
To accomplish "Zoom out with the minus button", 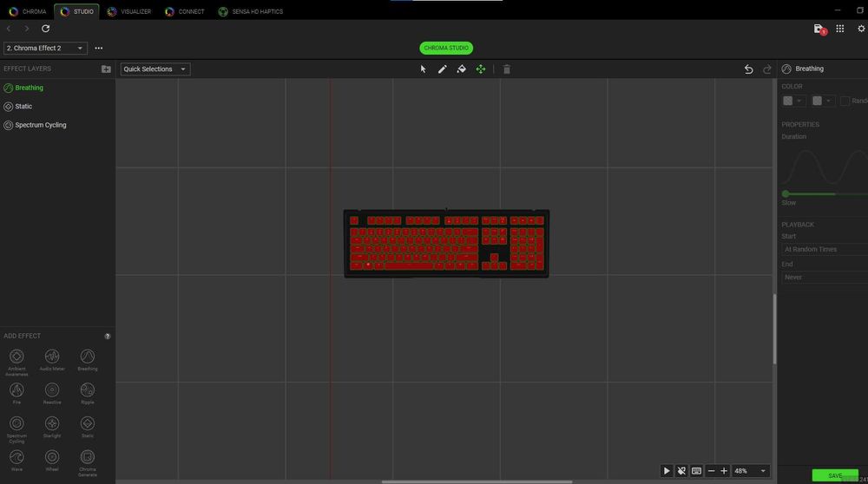I will (x=712, y=471).
